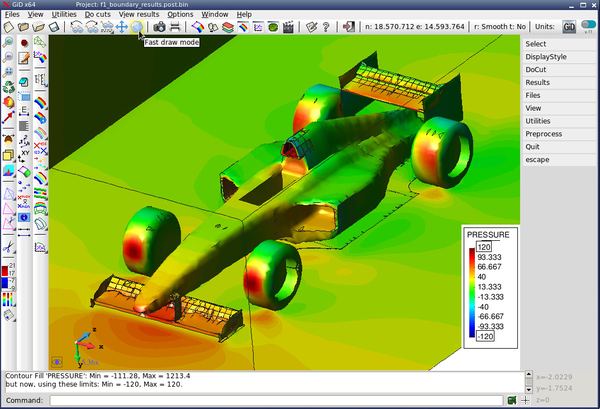Click the camera snapshot icon
The height and width of the screenshot is (409, 600).
[x=159, y=27]
